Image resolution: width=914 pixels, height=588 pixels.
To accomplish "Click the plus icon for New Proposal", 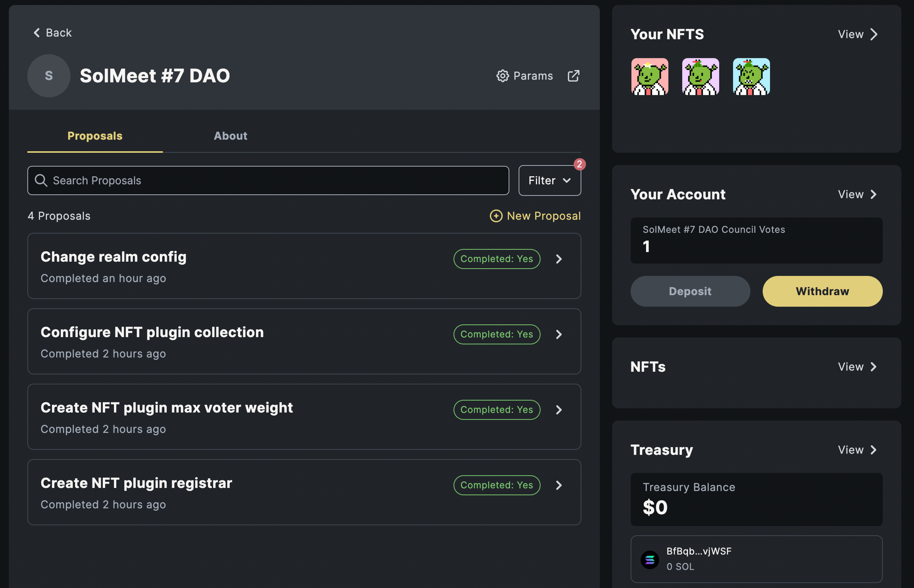I will click(x=496, y=216).
